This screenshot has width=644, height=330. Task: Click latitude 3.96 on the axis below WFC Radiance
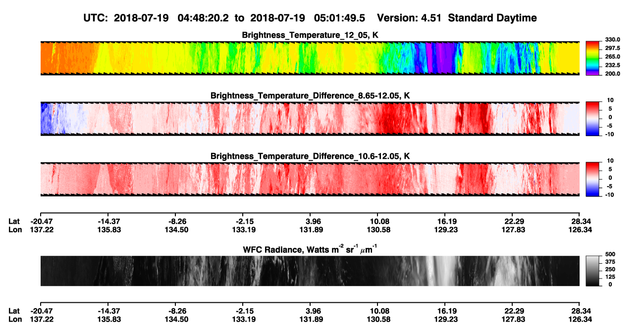point(310,311)
